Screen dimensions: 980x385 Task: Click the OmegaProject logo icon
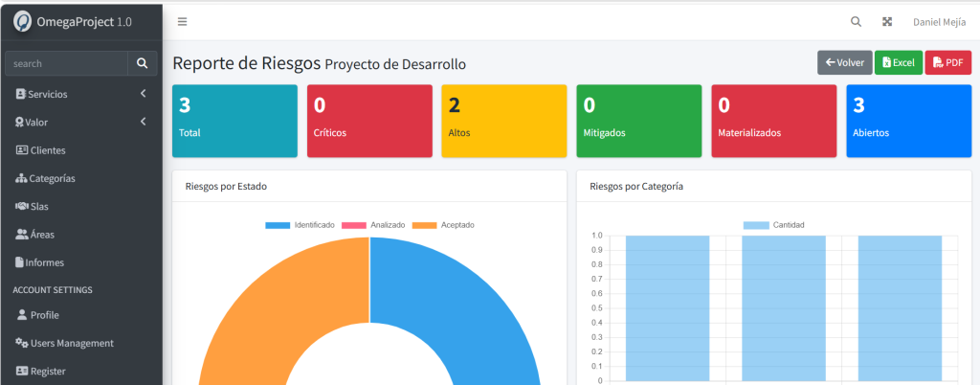coord(23,21)
